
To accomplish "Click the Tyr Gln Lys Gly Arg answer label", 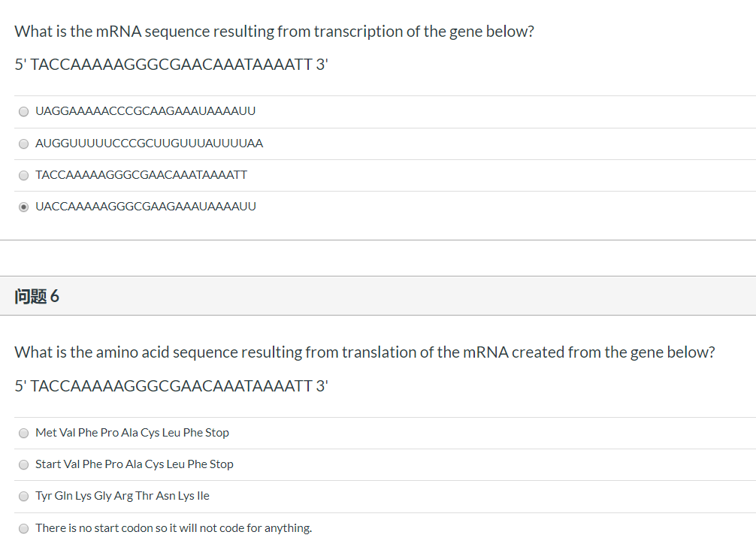I will point(122,496).
